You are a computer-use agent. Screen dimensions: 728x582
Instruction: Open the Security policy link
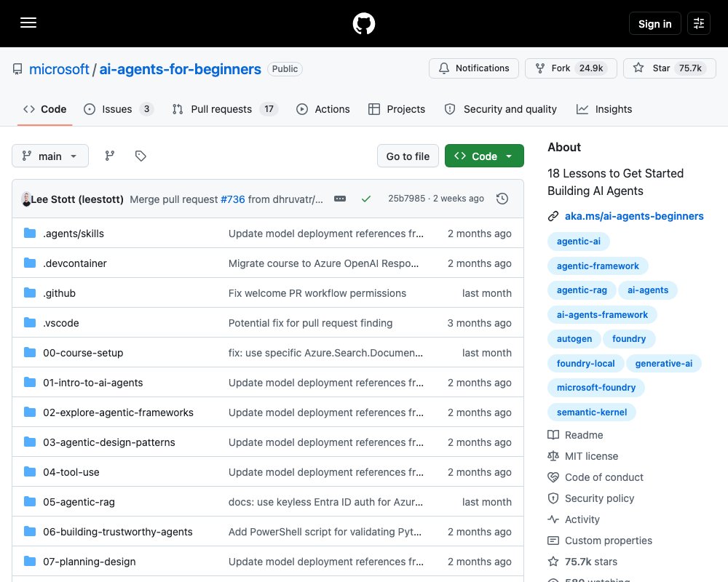pos(590,498)
